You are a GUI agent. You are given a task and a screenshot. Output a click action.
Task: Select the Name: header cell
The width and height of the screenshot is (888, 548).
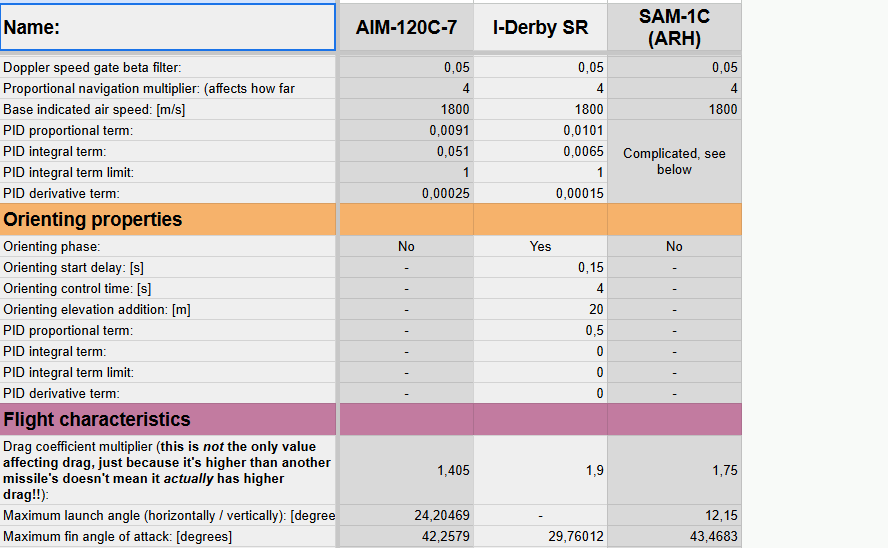[168, 27]
